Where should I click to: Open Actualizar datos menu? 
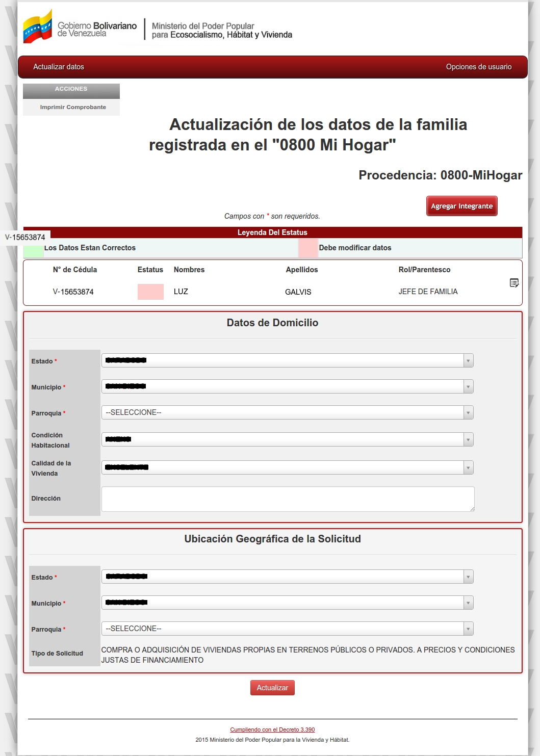[x=59, y=67]
